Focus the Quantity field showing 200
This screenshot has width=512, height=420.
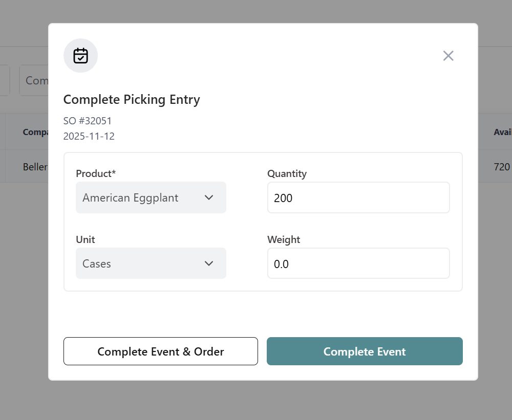358,197
